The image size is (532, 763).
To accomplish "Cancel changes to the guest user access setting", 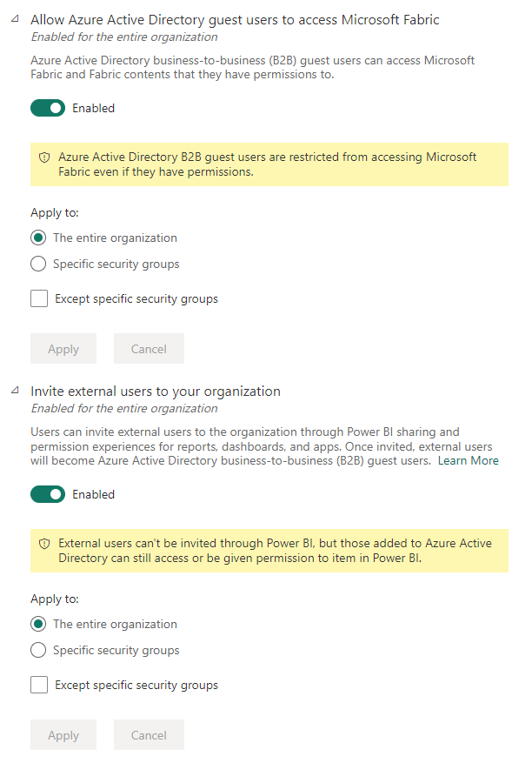I will [x=148, y=348].
